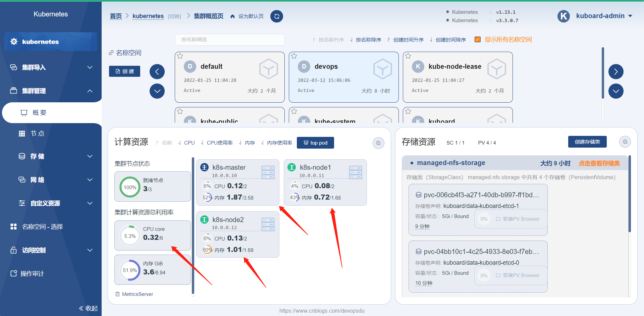Go to previous namespaces with left arrow
The height and width of the screenshot is (316, 644).
point(157,71)
